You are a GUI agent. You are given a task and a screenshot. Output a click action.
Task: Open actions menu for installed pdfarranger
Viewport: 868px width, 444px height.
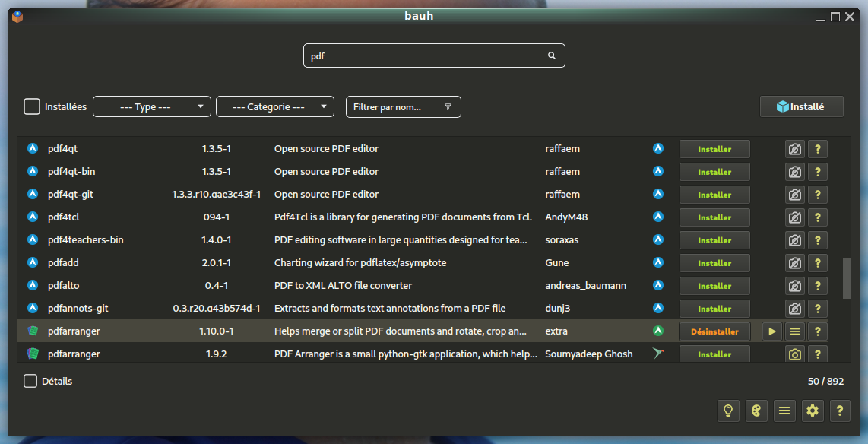pyautogui.click(x=795, y=331)
